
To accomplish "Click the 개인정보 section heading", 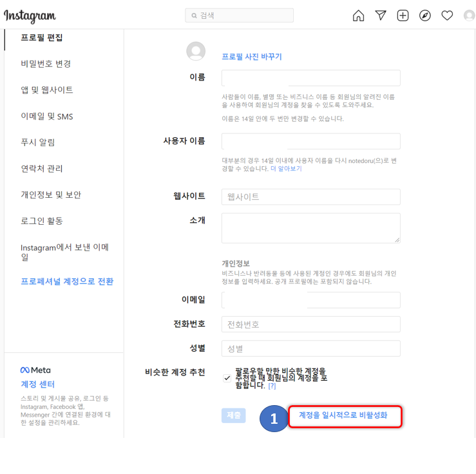I will [x=236, y=263].
